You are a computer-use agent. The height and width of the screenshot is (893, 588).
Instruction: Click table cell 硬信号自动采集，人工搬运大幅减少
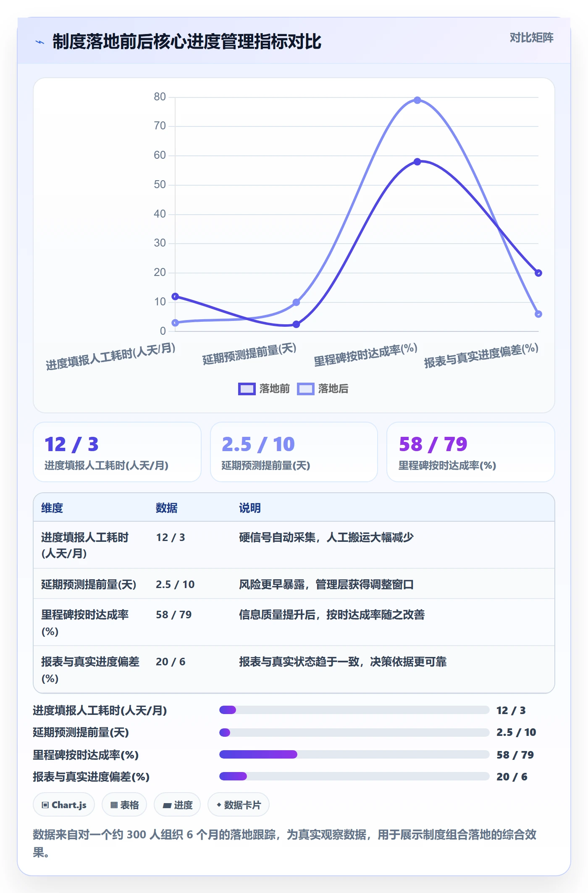tap(326, 537)
